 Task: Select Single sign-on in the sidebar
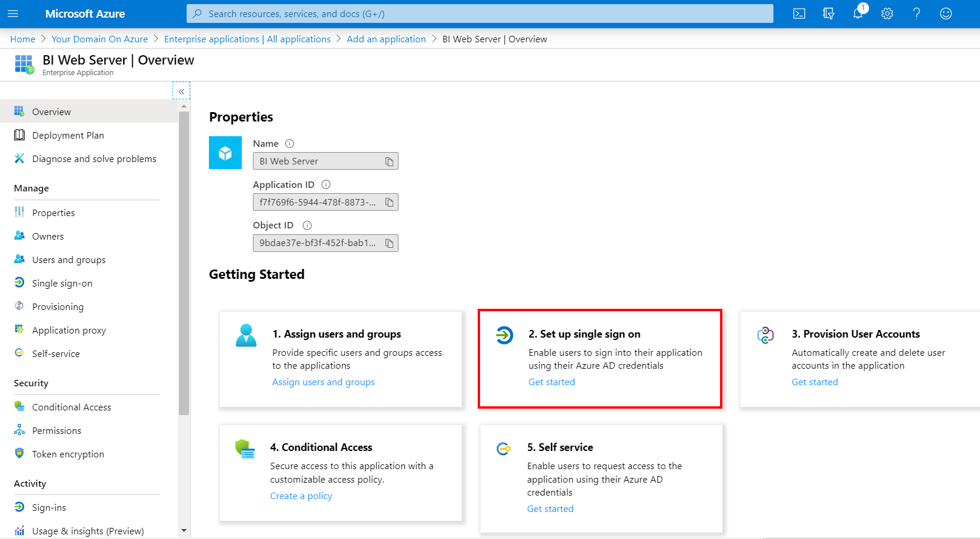tap(62, 283)
